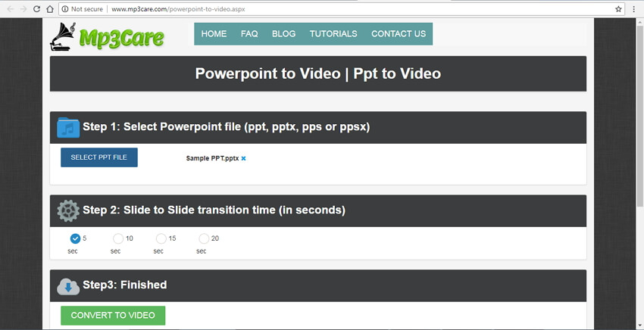Bookmark this page with star icon
The width and height of the screenshot is (644, 330).
[x=618, y=9]
